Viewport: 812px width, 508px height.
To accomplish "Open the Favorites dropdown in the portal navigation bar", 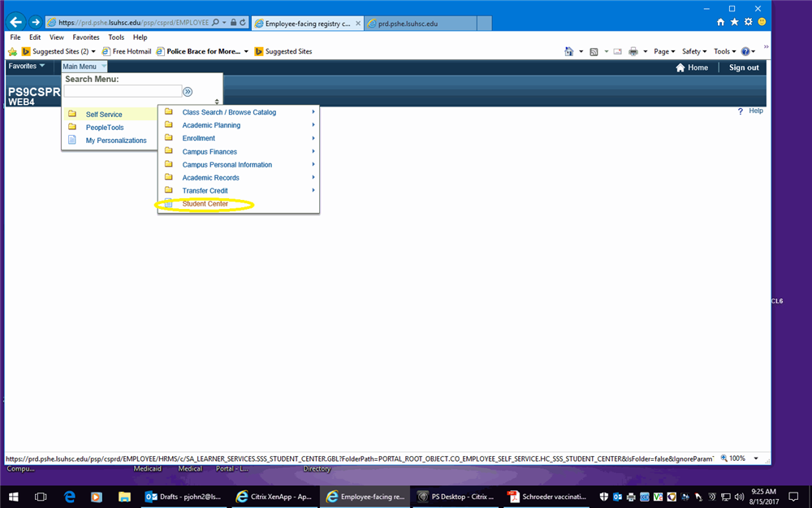I will pos(26,67).
